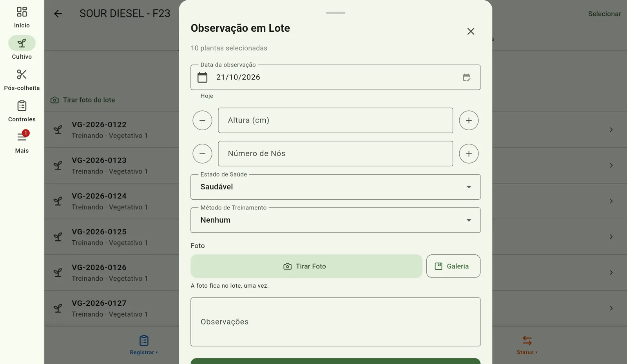The width and height of the screenshot is (627, 364).
Task: Open the Controles clipboard icon
Action: click(22, 106)
